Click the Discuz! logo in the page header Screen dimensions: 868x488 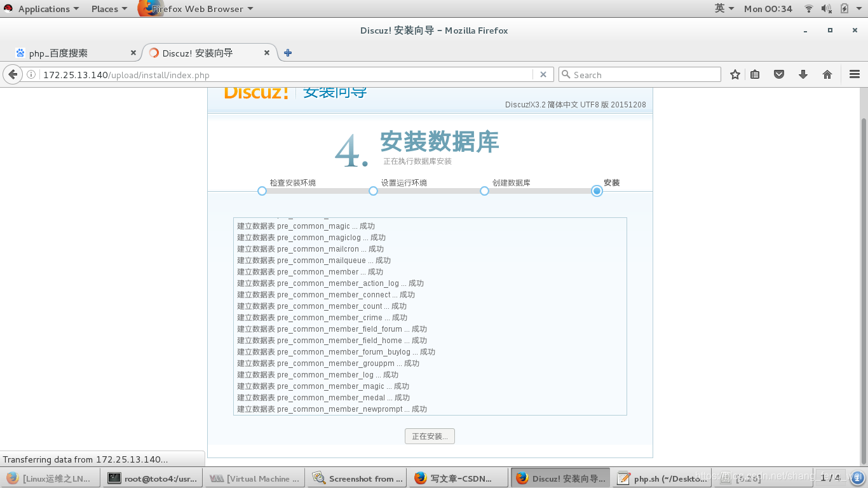pos(257,92)
